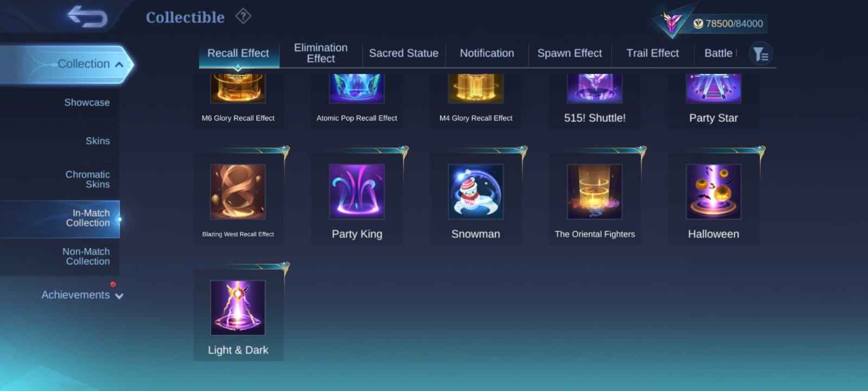Image resolution: width=868 pixels, height=391 pixels.
Task: Open the Collectible help question mark icon
Action: coord(243,16)
